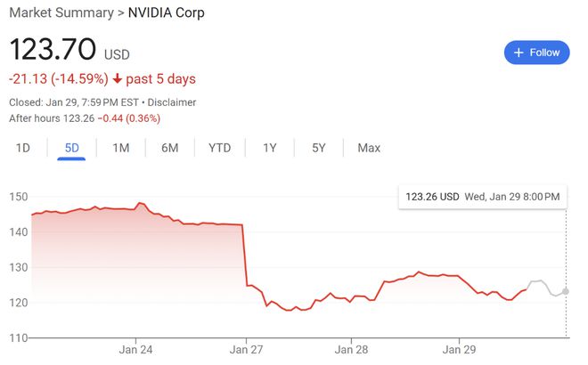The width and height of the screenshot is (588, 365).
Task: Switch chart to the 1Y range
Action: [270, 148]
